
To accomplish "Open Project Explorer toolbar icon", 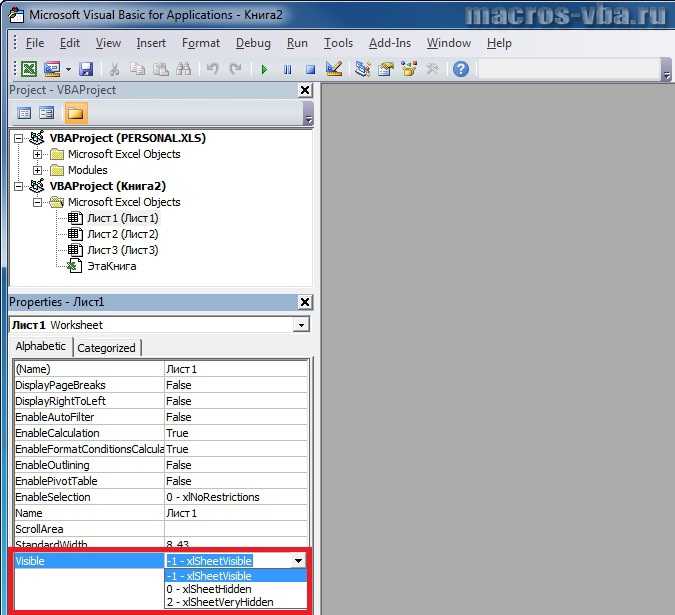I will tap(363, 69).
